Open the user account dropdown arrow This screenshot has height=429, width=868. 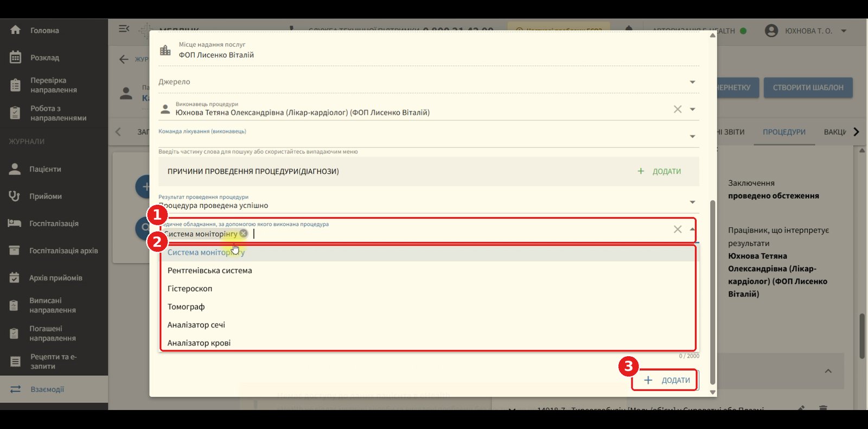point(844,31)
